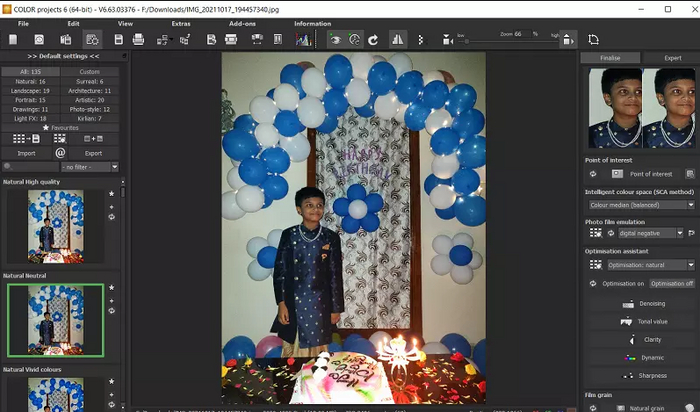700x412 pixels.
Task: Click the eye preview icon in toolbar
Action: (335, 40)
